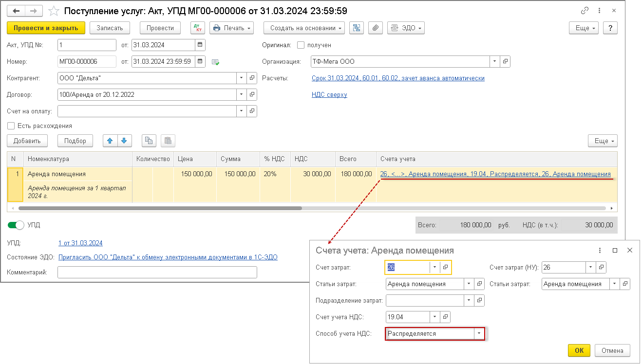Show Дт/Кт postings icon
Viewport: 642px width, 364px height.
[x=197, y=28]
